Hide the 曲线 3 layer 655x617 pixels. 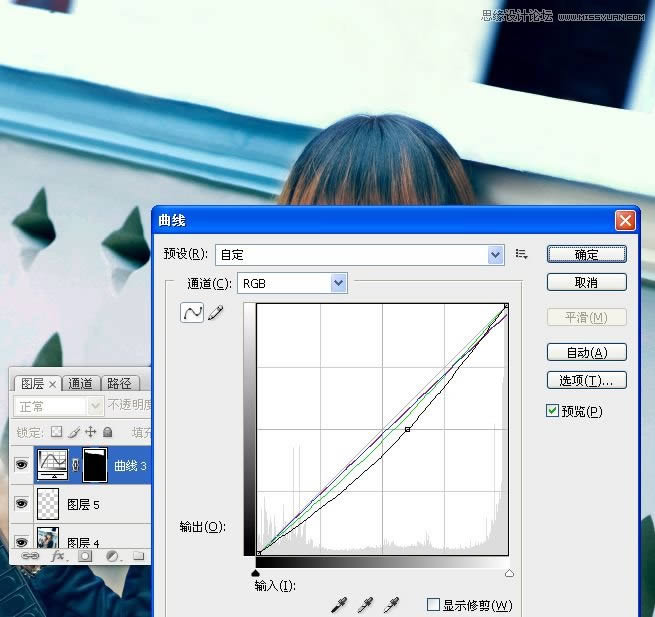click(21, 465)
